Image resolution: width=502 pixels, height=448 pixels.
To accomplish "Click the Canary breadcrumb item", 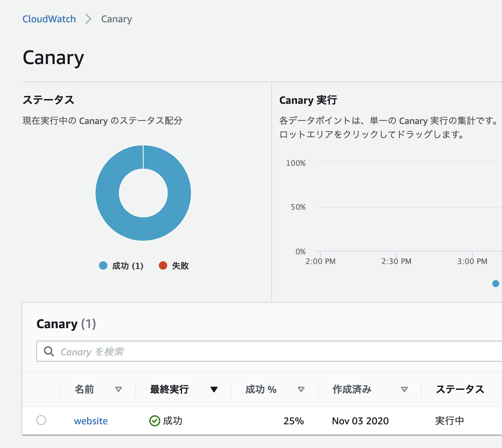I will 116,19.
